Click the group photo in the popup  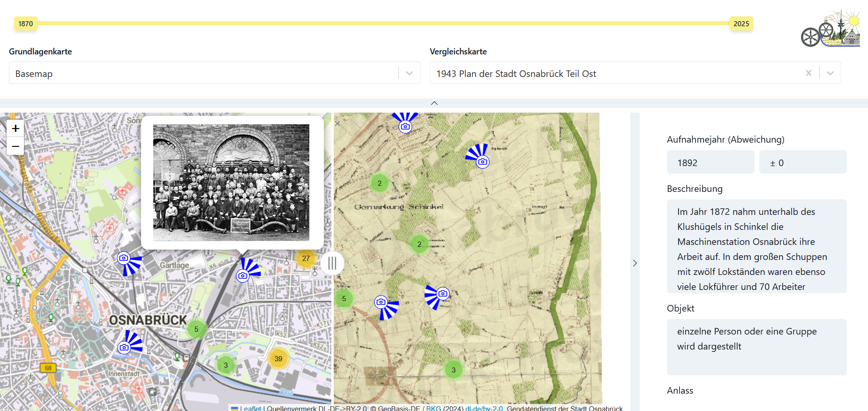(231, 183)
